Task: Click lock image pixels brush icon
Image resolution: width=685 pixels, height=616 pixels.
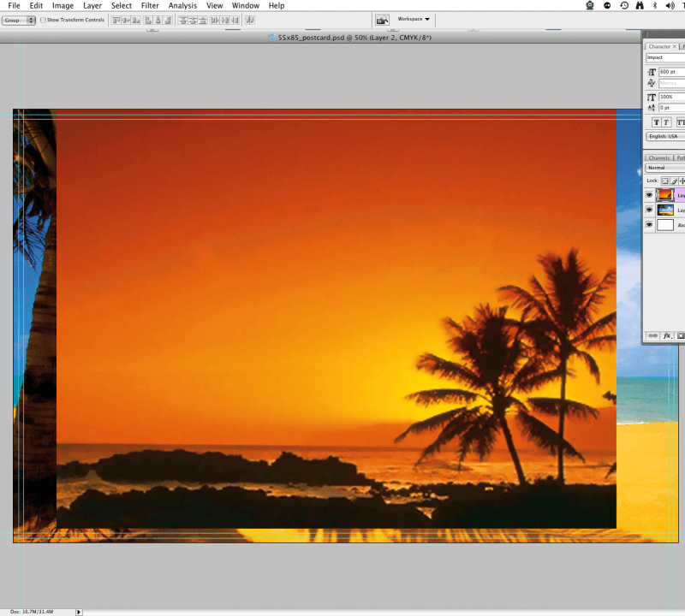Action: pyautogui.click(x=675, y=181)
